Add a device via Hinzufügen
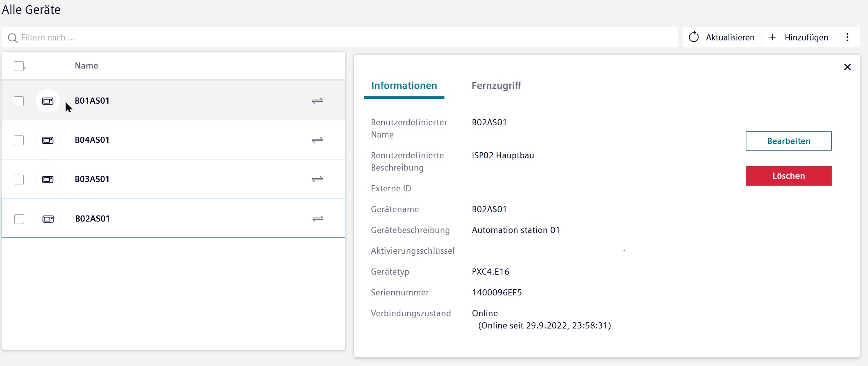Image resolution: width=868 pixels, height=366 pixels. coord(798,38)
